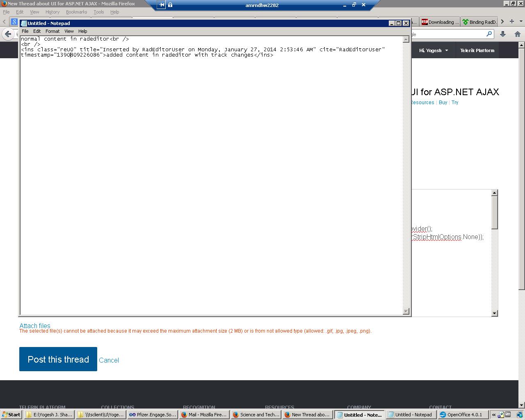This screenshot has height=420, width=525.
Task: Click Notepad vertical scrollbar down arrow
Action: (406, 311)
